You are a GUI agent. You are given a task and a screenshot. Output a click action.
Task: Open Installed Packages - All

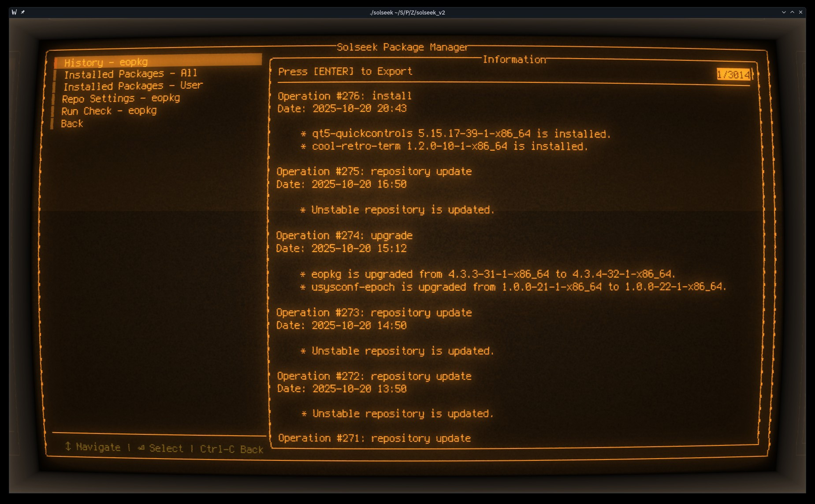[x=130, y=74]
